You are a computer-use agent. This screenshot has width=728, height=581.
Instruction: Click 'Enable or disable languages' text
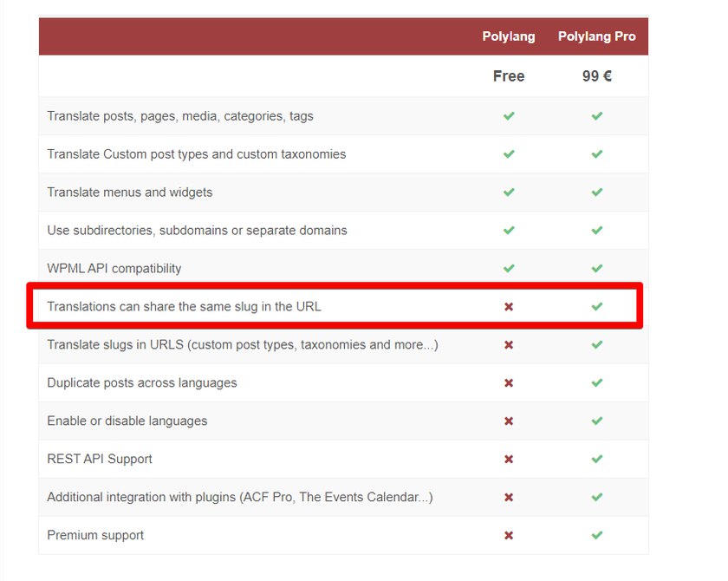(x=127, y=421)
